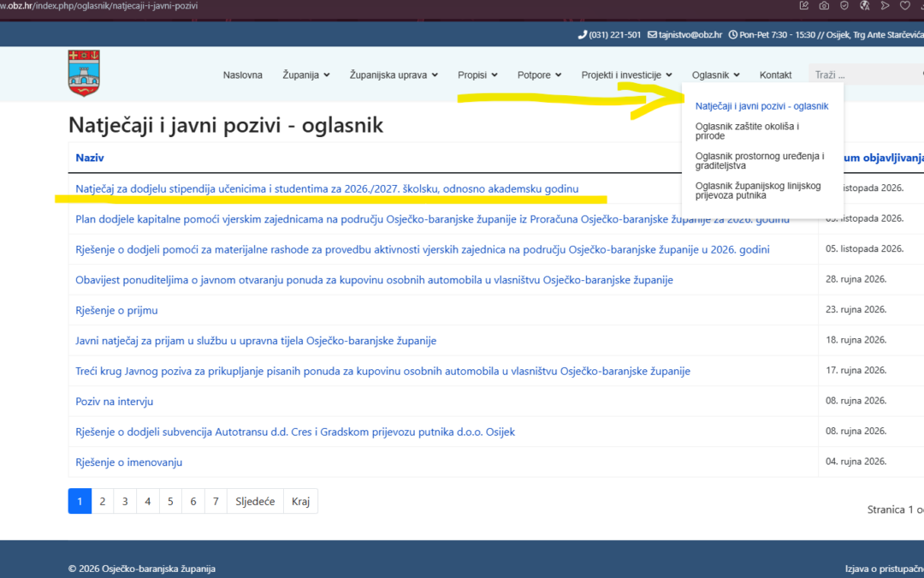Viewport: 924px width, 578px height.
Task: Go to pagination page 3
Action: coord(125,501)
